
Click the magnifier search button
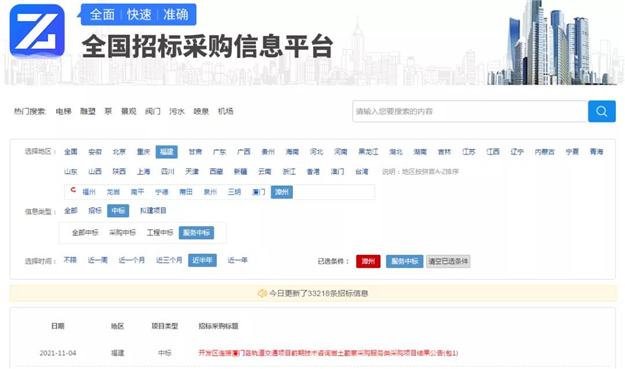pyautogui.click(x=601, y=111)
